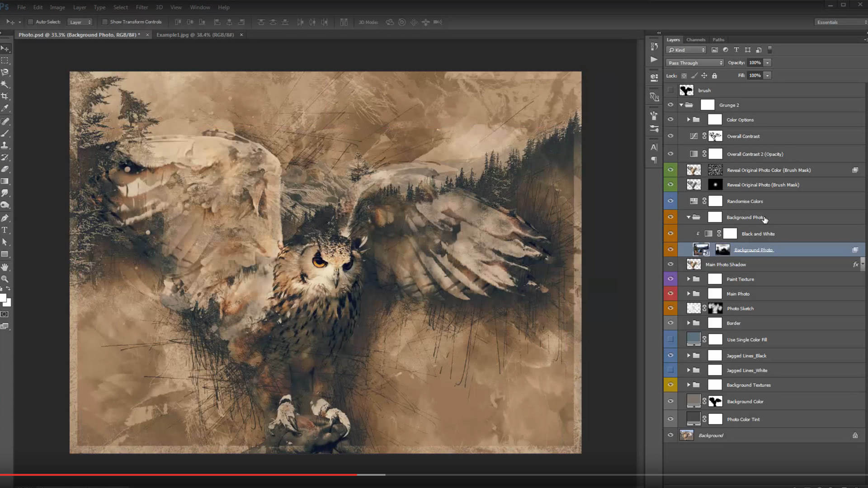Screen dimensions: 868x488
Task: Collapse the Grunge 2 group
Action: click(681, 105)
